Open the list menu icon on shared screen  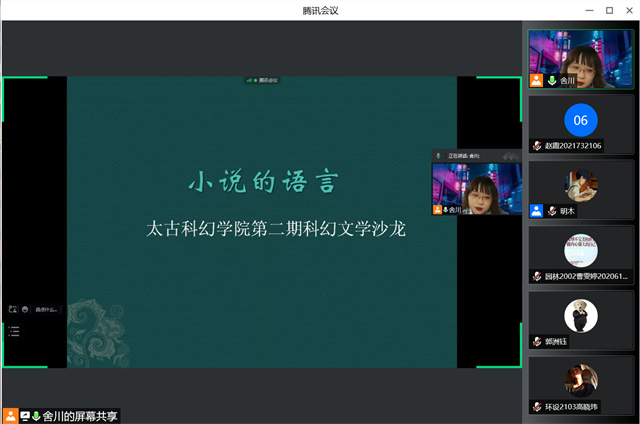[14, 330]
